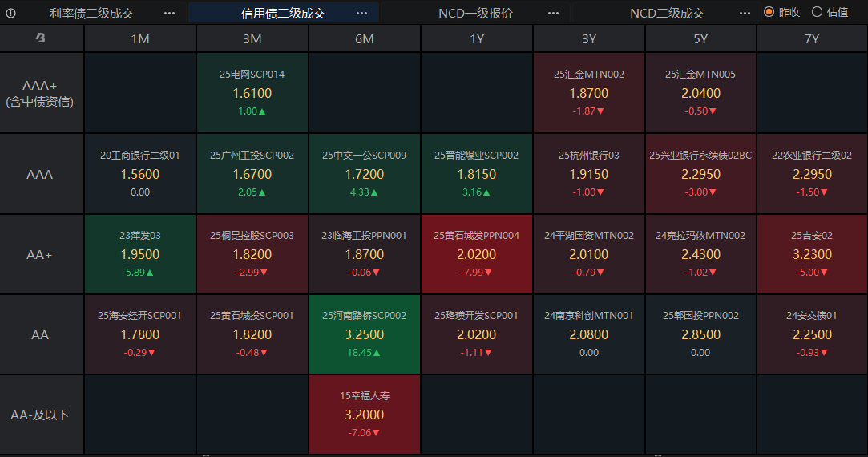The height and width of the screenshot is (457, 868).
Task: Open the 25海安经开SCP001 bond cell
Action: click(140, 334)
